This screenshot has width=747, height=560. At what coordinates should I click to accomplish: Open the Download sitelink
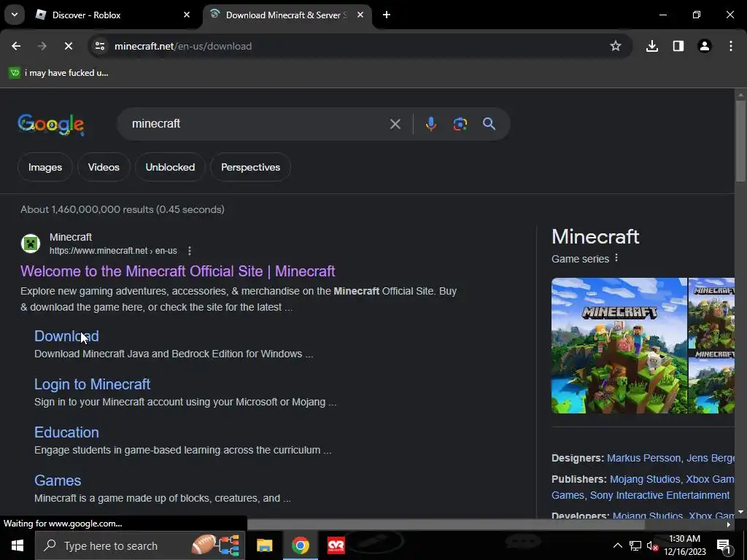tap(66, 336)
